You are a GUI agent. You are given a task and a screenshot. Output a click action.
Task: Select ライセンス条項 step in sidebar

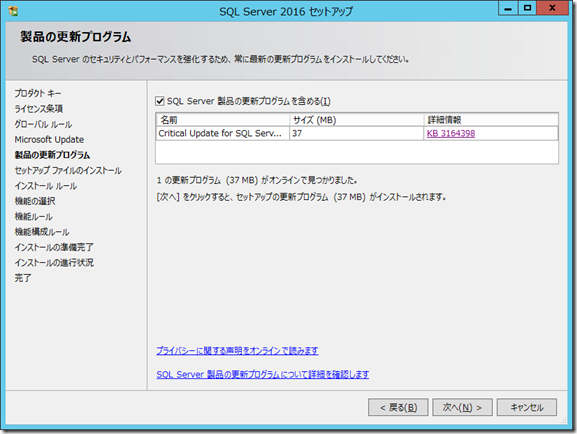(39, 109)
